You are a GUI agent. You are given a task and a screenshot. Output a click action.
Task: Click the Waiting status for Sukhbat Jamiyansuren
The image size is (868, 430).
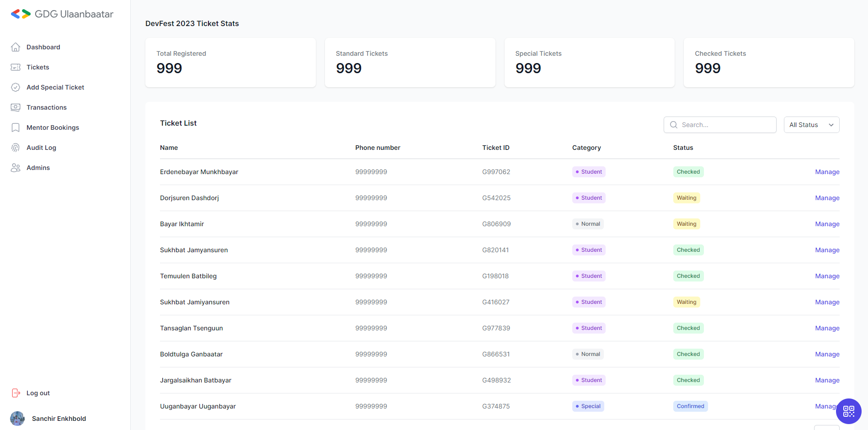(x=687, y=302)
